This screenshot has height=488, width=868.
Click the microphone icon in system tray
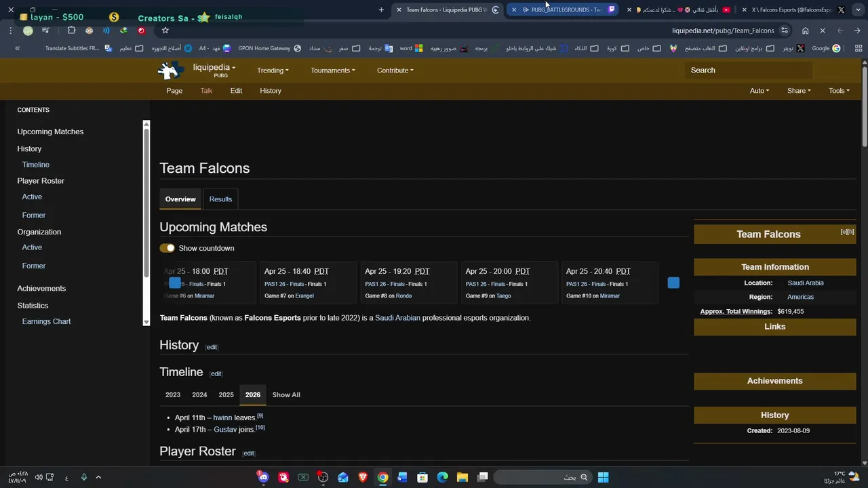[83, 477]
